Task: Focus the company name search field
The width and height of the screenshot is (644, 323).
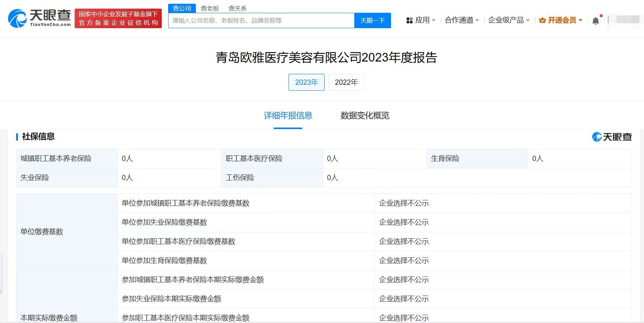Action: click(x=261, y=20)
